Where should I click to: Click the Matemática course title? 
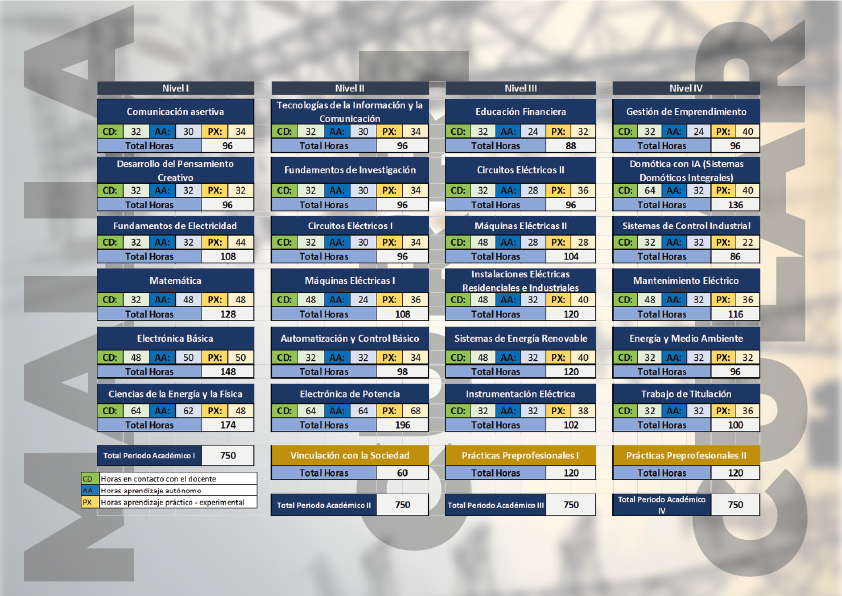click(x=175, y=281)
